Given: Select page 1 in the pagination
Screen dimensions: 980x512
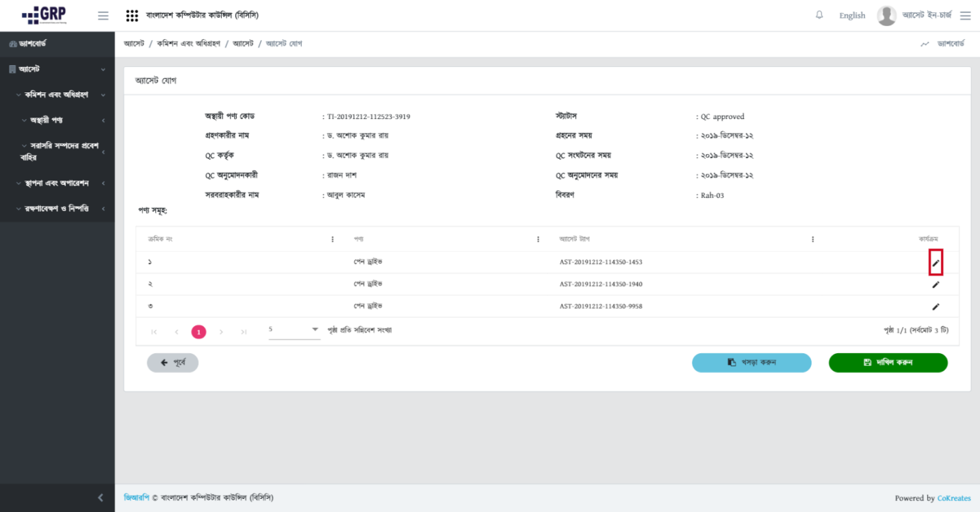Looking at the screenshot, I should click(x=198, y=332).
